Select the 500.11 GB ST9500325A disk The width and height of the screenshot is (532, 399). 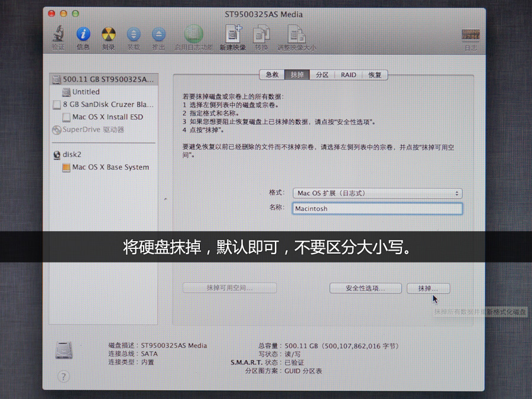click(104, 79)
